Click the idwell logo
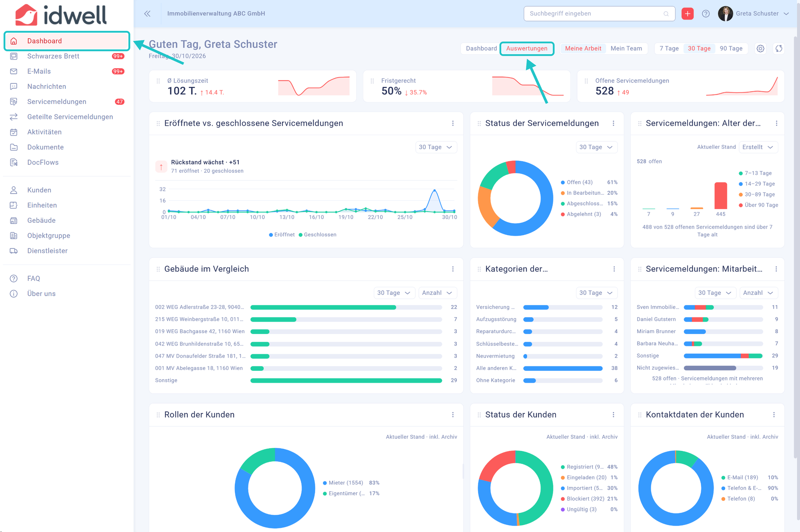 [x=61, y=15]
